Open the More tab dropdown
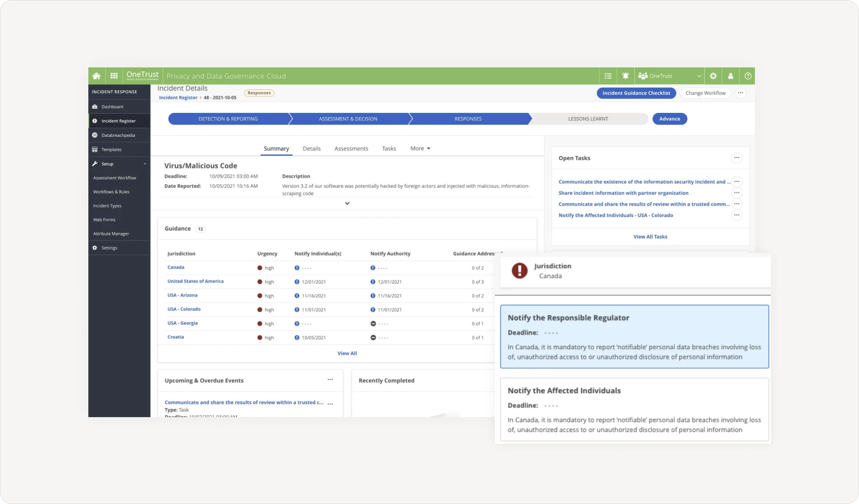859x504 pixels. [x=420, y=149]
